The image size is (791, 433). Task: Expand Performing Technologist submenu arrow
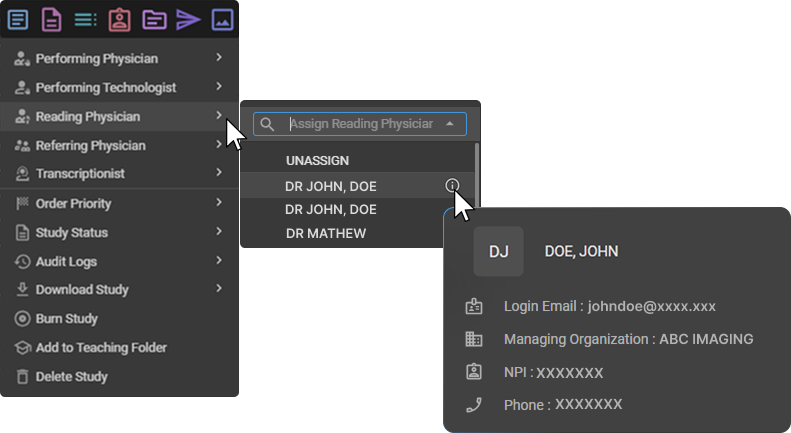(219, 87)
